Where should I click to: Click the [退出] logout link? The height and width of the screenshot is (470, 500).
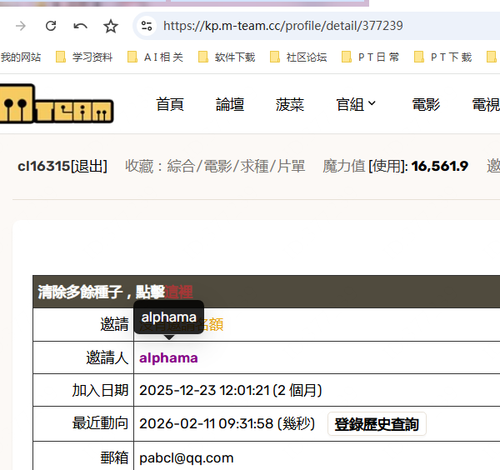pos(89,166)
